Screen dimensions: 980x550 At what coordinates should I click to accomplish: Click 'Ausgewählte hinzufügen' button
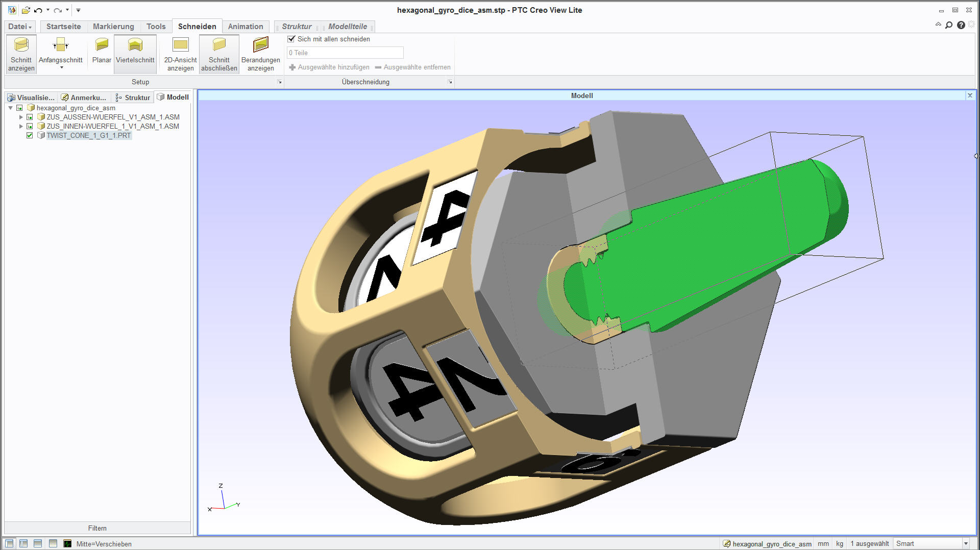[x=329, y=67]
